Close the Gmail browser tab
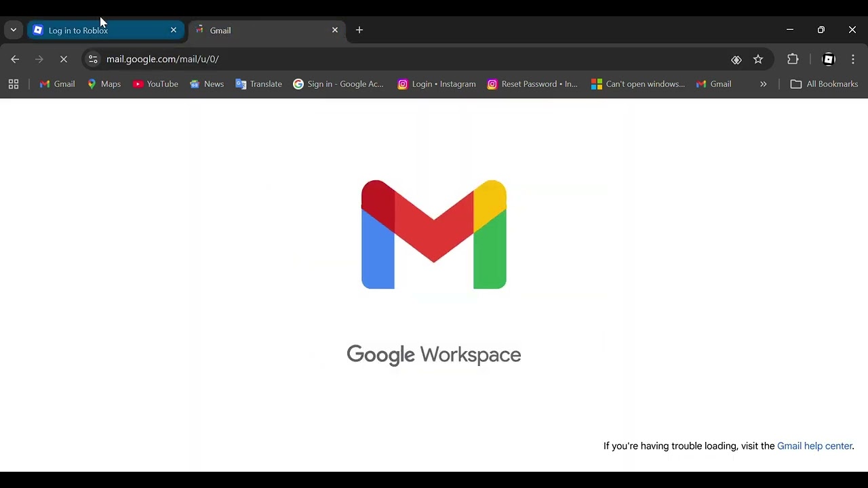 (x=335, y=30)
